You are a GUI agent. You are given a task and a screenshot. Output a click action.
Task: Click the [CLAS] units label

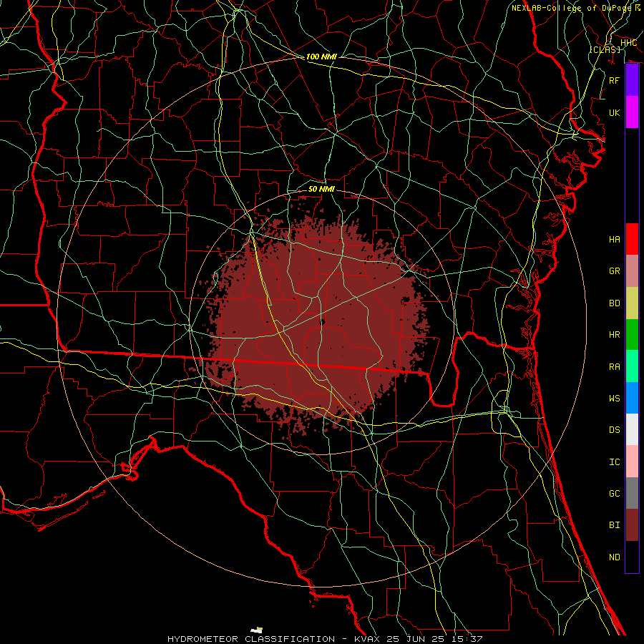pos(605,49)
